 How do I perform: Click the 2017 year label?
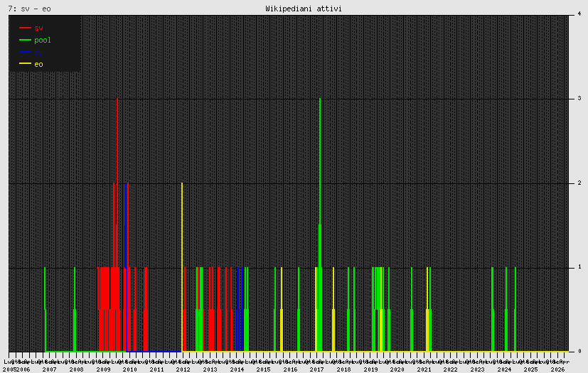pos(317,369)
